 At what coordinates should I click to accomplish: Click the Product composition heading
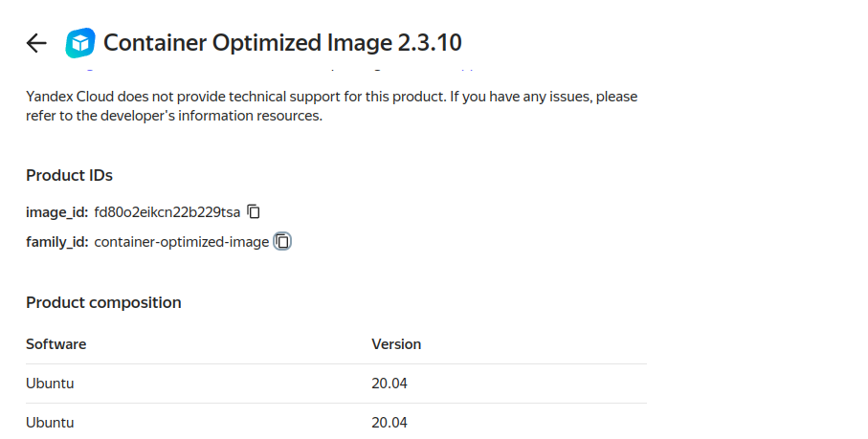(103, 302)
